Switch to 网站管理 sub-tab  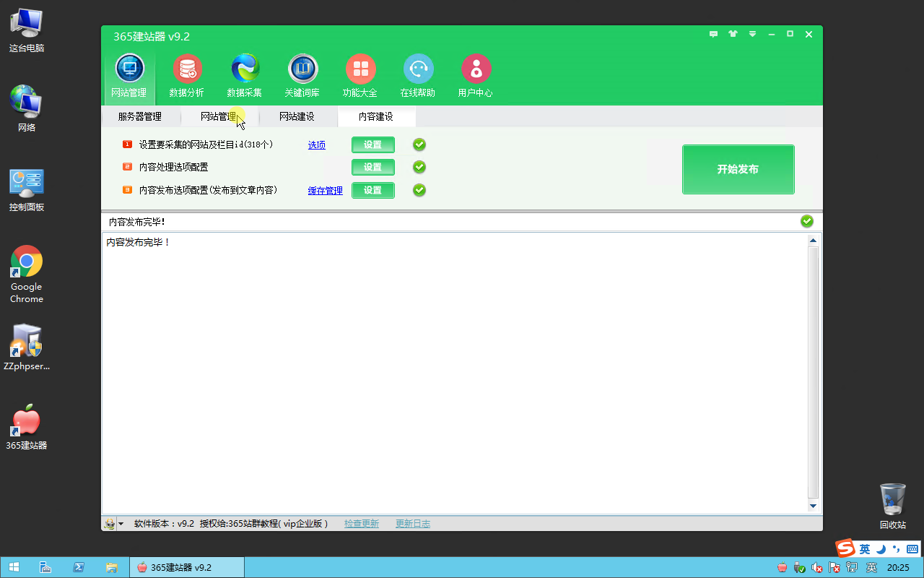click(x=219, y=116)
